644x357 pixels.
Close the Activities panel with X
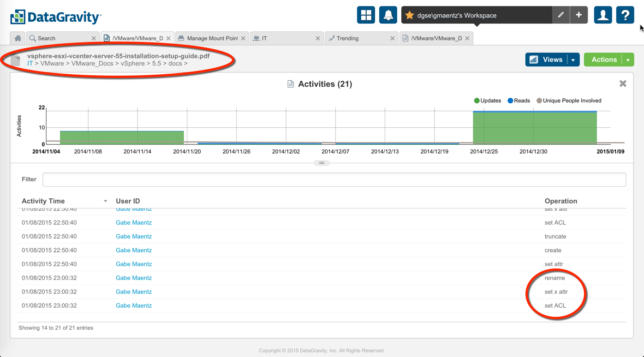pos(623,83)
